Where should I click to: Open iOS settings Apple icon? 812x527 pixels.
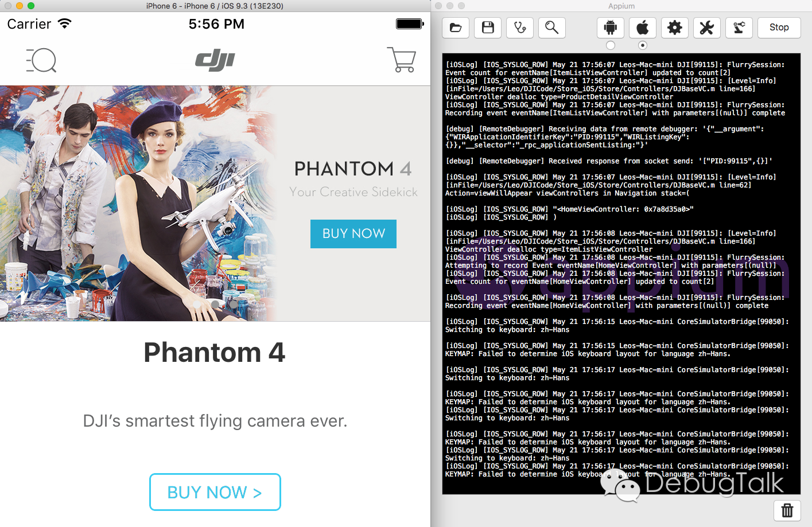[x=643, y=28]
